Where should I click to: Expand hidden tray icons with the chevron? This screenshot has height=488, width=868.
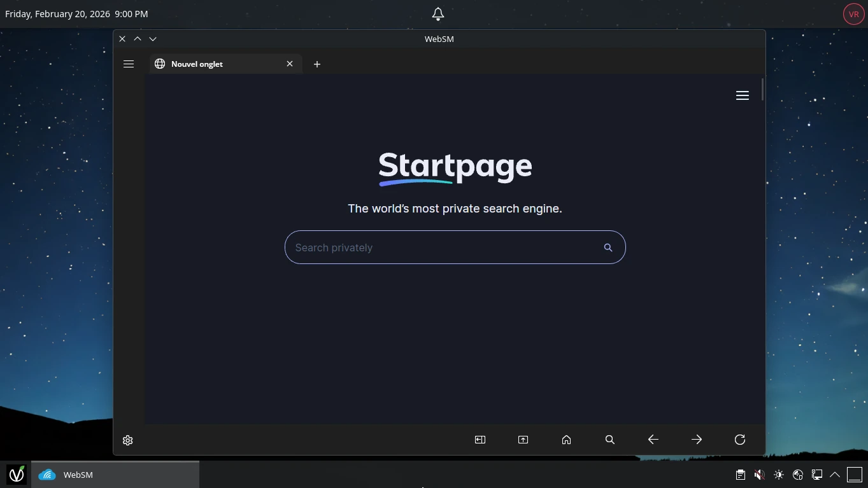click(835, 475)
